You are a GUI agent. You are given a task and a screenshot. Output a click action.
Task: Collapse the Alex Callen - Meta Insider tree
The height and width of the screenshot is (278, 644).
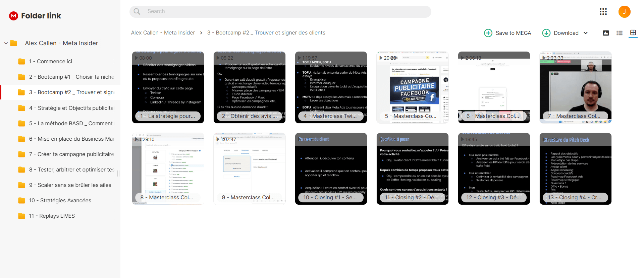[6, 43]
